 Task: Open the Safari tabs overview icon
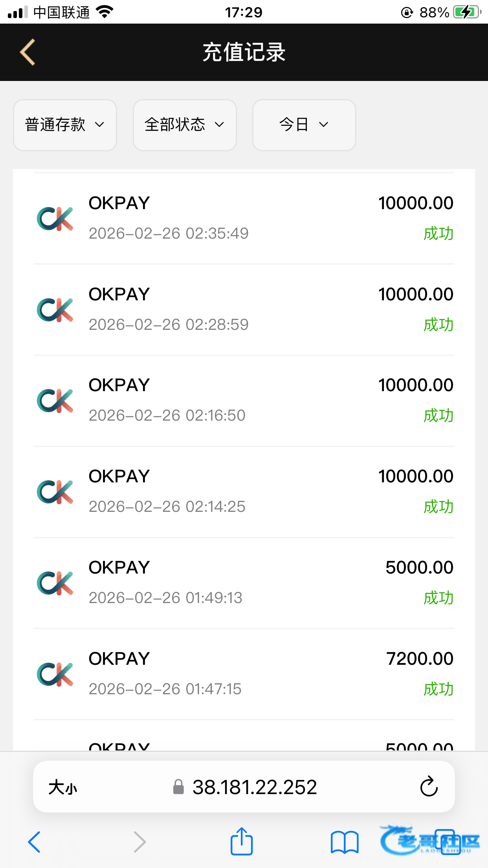[x=447, y=842]
